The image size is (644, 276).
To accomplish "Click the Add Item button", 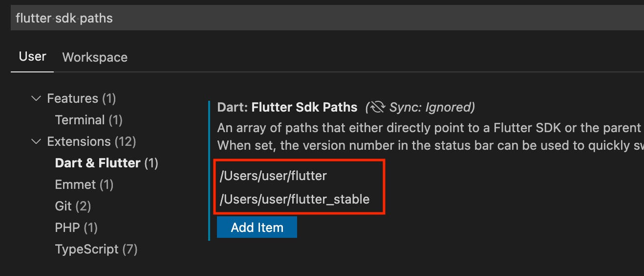I will click(x=257, y=228).
